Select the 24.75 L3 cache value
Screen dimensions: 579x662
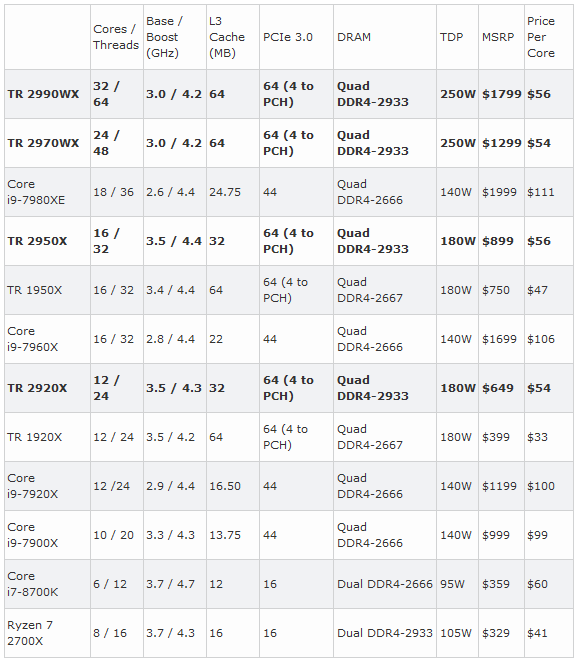225,192
